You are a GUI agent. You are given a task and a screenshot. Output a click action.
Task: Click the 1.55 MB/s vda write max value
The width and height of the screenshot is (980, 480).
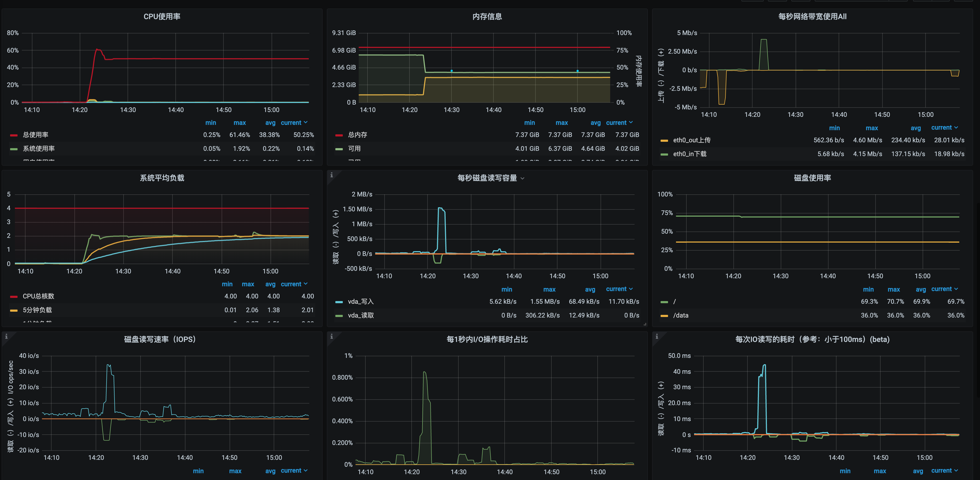545,302
